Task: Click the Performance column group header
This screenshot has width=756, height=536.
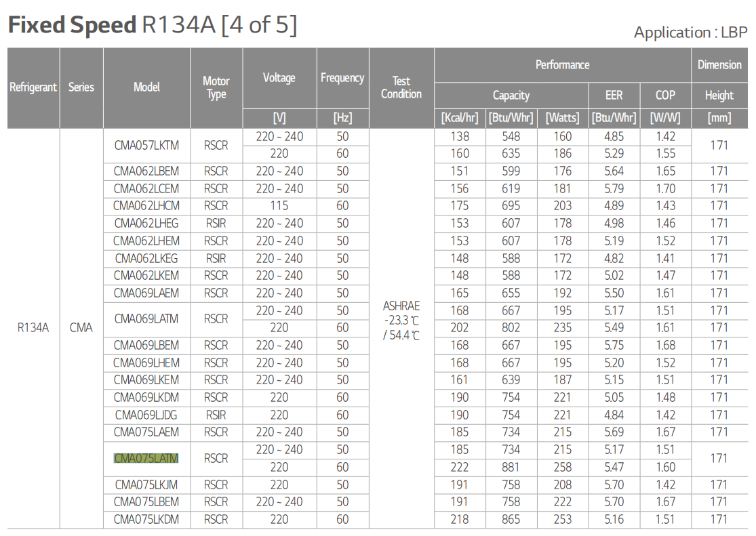Action: (562, 65)
